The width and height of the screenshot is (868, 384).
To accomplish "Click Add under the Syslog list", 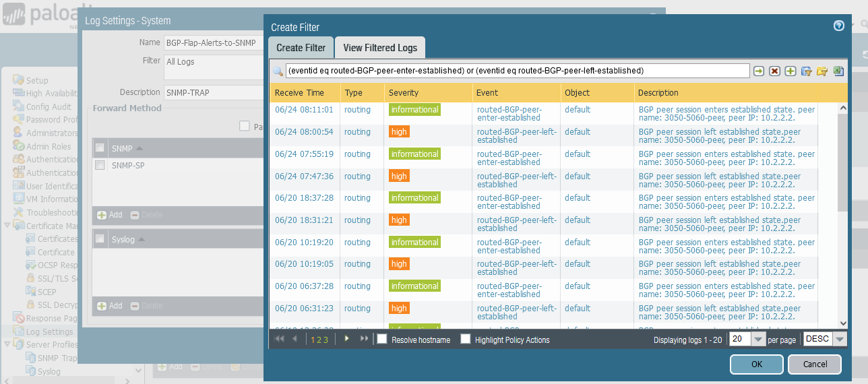I will (110, 305).
